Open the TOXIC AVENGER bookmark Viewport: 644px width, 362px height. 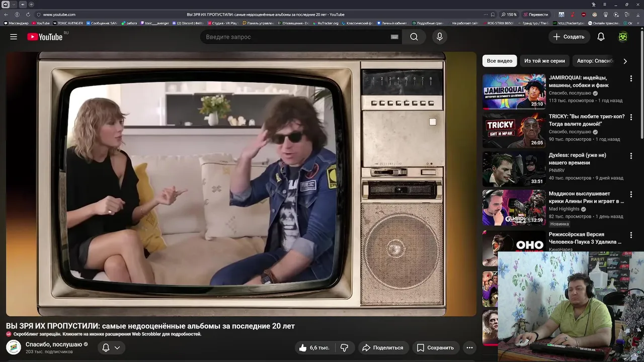click(x=68, y=23)
